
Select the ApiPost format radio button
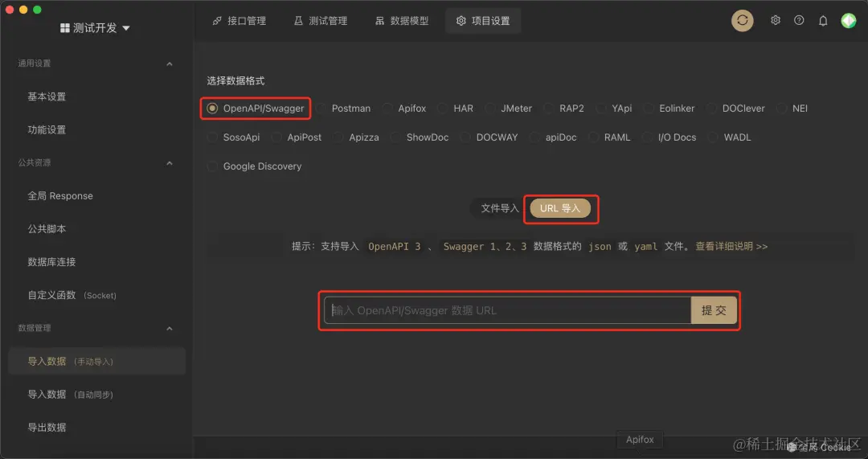coord(276,137)
